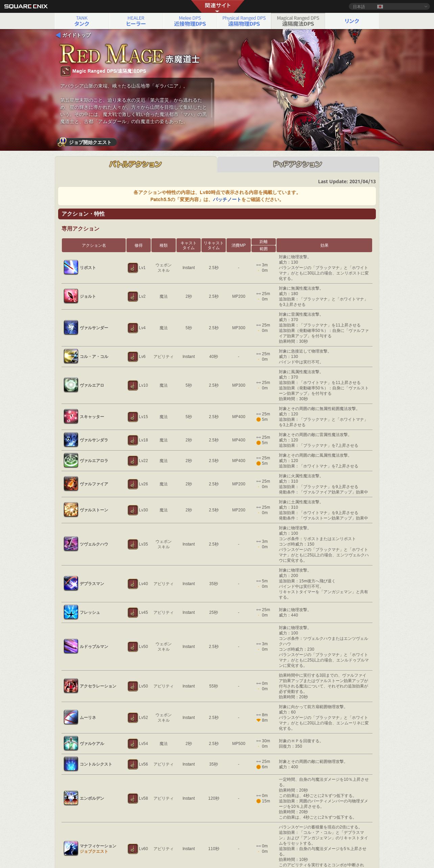Click the Red Mage job icon near Lv1
This screenshot has height=868, width=434.
[133, 268]
